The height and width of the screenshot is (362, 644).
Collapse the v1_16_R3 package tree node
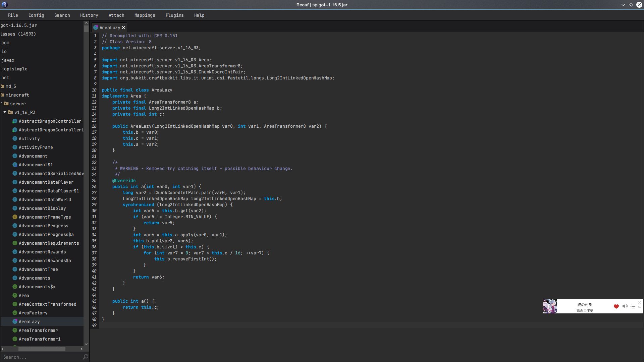[x=5, y=112]
